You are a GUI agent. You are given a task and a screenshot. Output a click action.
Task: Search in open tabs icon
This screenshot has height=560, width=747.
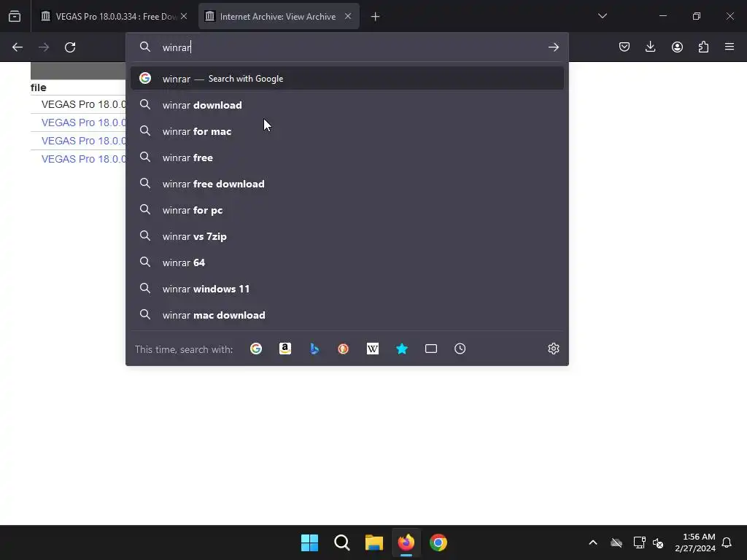point(430,349)
